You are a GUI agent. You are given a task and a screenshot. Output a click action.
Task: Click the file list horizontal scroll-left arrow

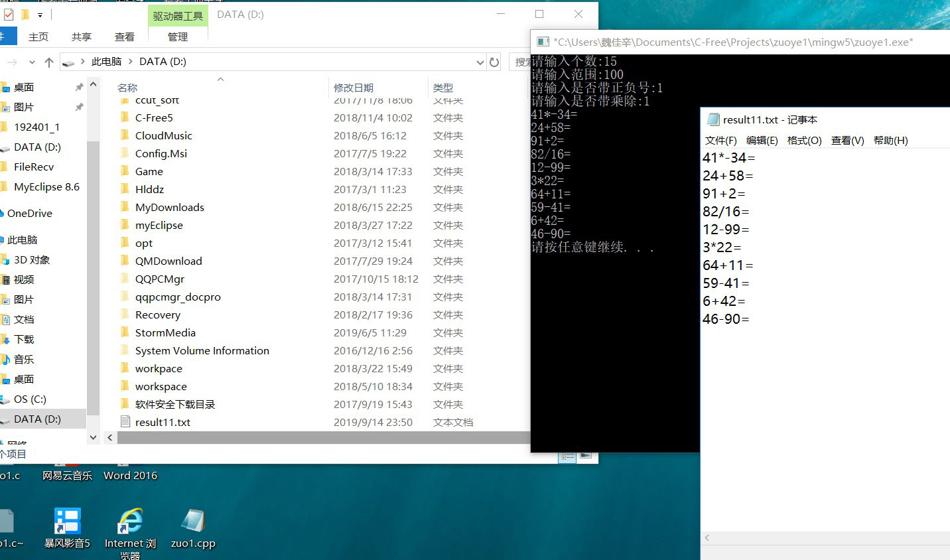[110, 437]
